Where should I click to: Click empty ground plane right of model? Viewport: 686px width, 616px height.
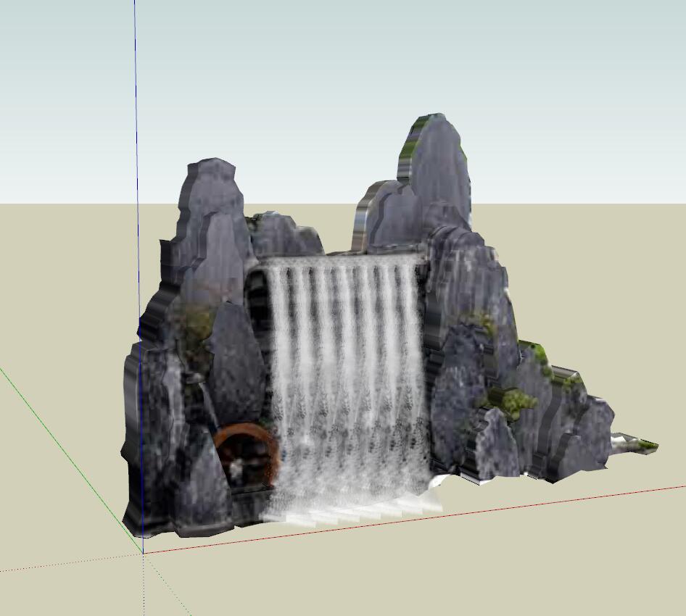click(x=616, y=326)
